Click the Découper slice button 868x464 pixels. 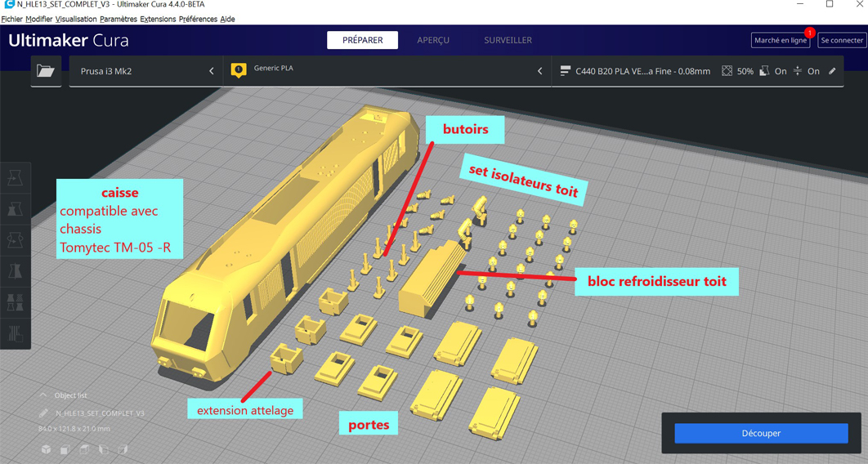(760, 433)
